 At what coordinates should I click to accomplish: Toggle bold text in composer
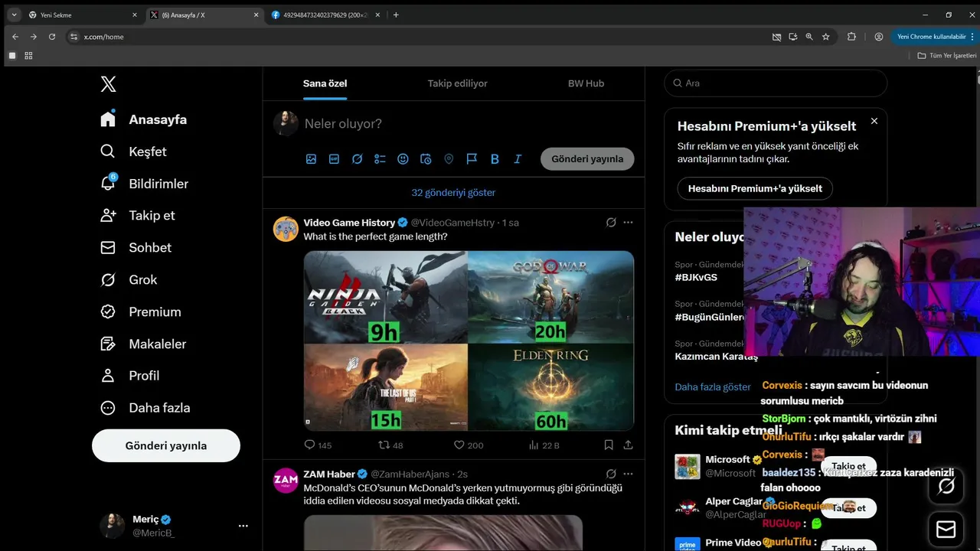click(x=495, y=159)
